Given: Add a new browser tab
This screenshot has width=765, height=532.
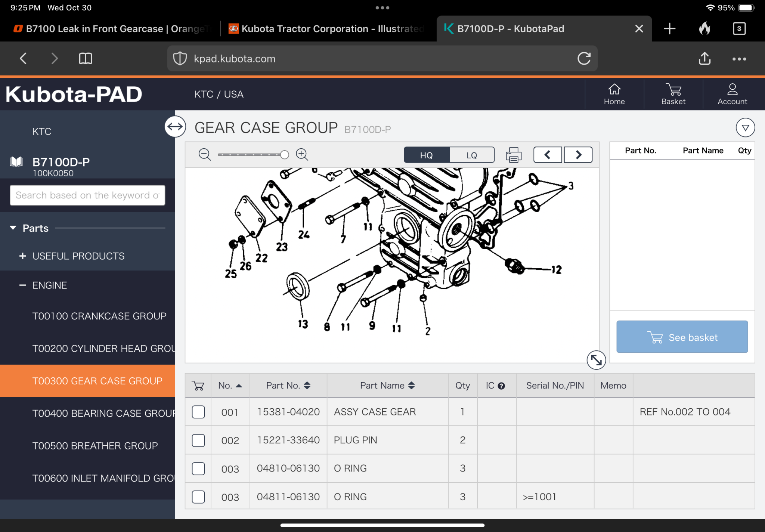Looking at the screenshot, I should tap(669, 29).
